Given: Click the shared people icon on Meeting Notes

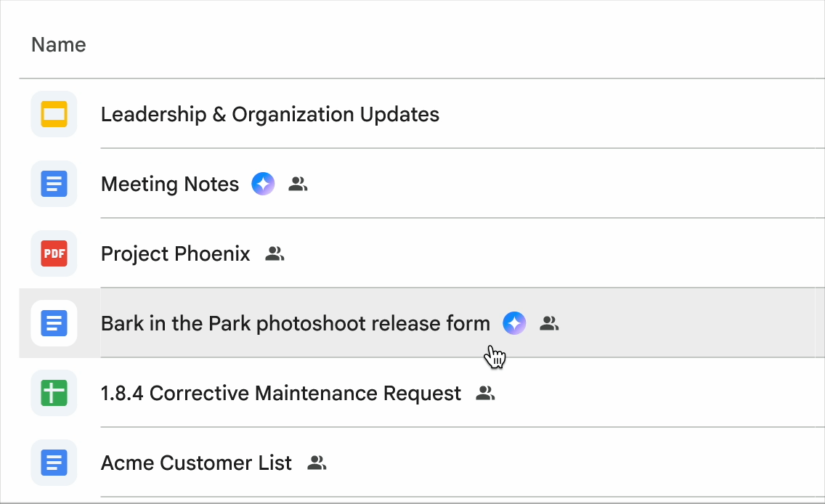Looking at the screenshot, I should tap(298, 184).
